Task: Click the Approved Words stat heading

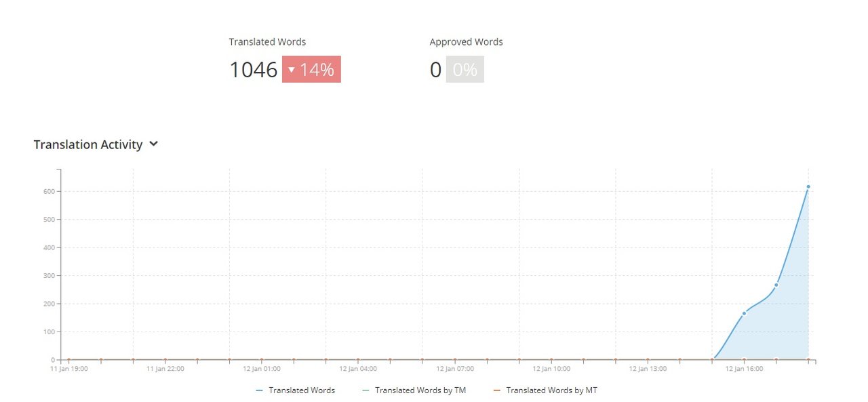Action: [466, 42]
